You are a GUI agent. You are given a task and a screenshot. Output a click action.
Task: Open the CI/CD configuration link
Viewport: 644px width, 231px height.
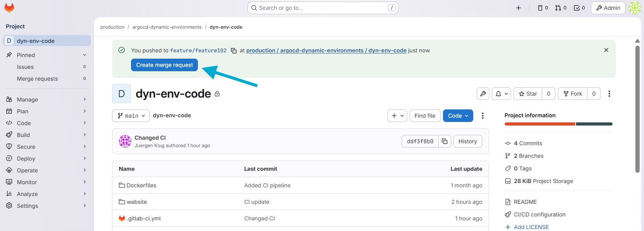(x=539, y=214)
